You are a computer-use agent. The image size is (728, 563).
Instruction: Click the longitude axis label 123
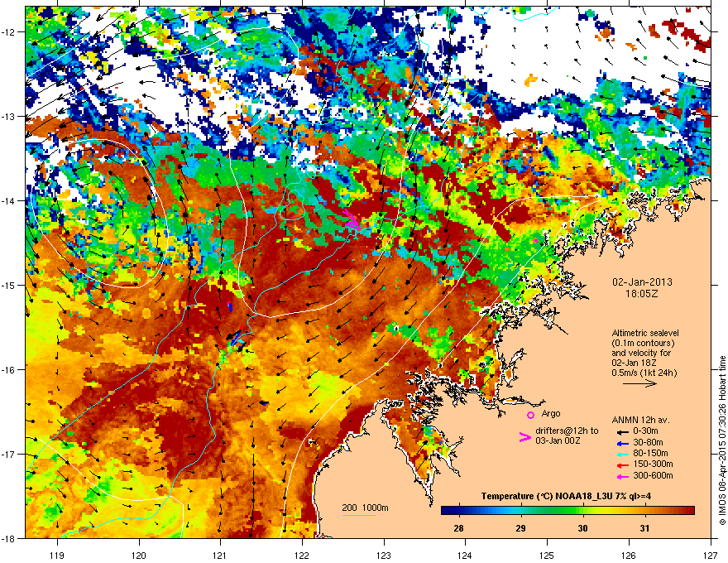point(384,555)
